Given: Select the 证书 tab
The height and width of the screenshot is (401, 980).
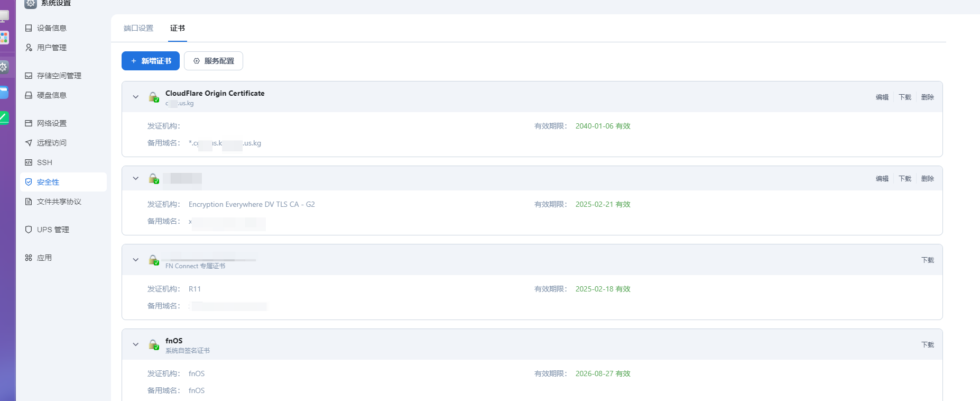Looking at the screenshot, I should pos(178,28).
